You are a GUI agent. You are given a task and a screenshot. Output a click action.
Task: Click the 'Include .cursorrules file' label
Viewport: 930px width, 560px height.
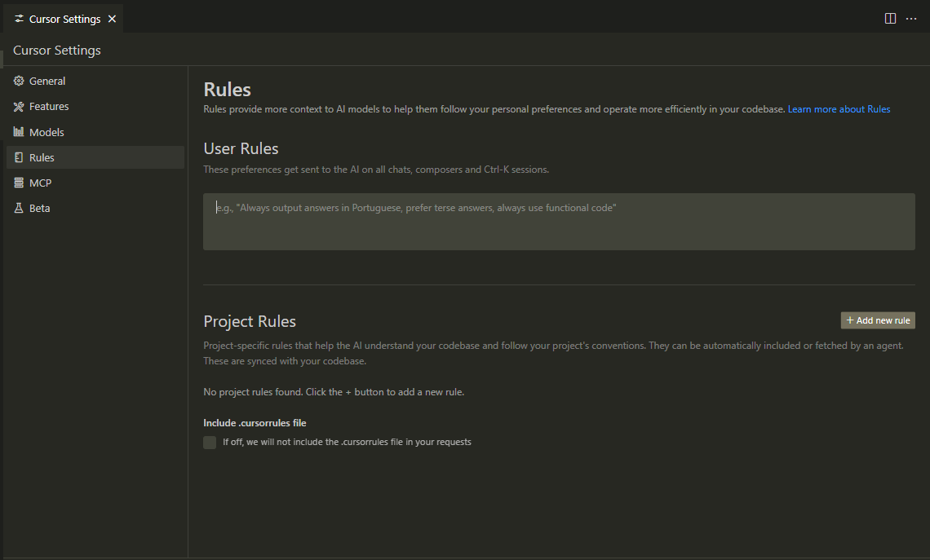click(x=255, y=423)
